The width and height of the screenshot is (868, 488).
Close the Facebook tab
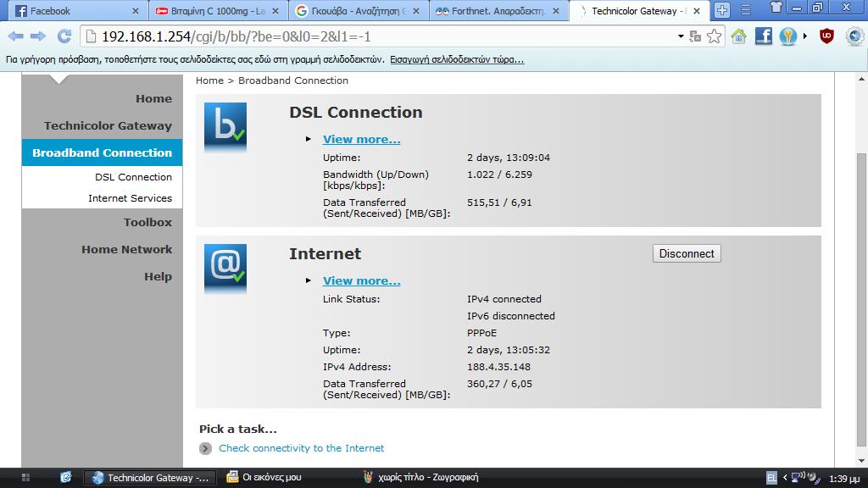pyautogui.click(x=135, y=10)
